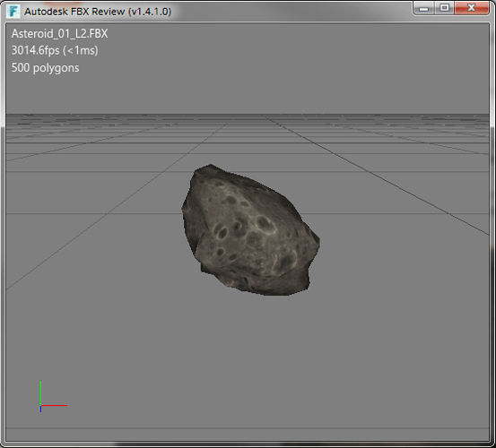Click the red X axis of the gizmo

coord(54,405)
